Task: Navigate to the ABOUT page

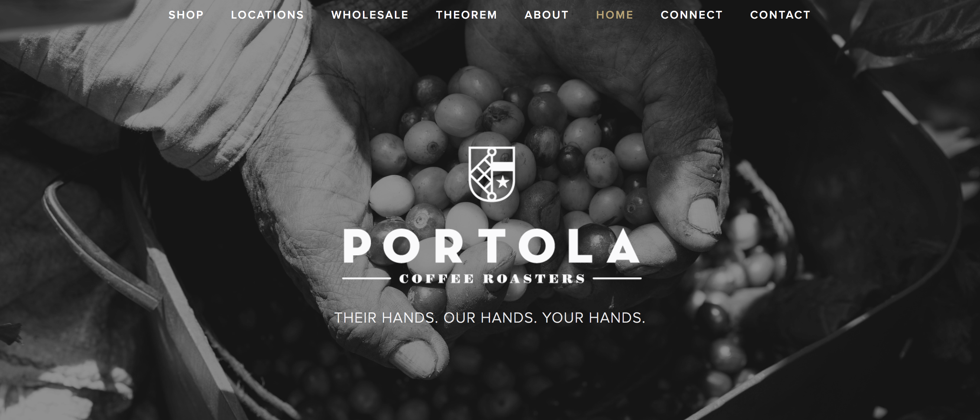Action: click(x=546, y=15)
